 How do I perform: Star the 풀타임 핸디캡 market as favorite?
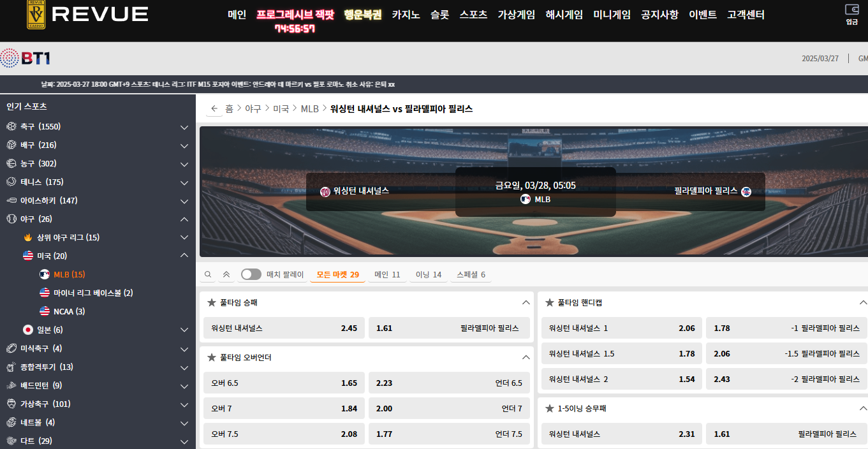pyautogui.click(x=549, y=303)
